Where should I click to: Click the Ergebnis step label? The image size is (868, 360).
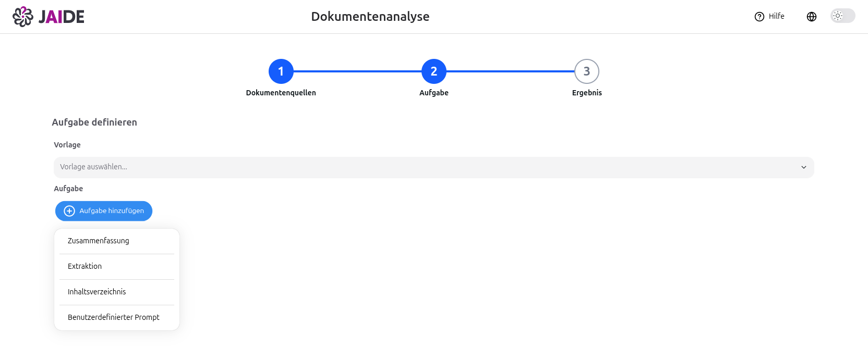click(587, 93)
